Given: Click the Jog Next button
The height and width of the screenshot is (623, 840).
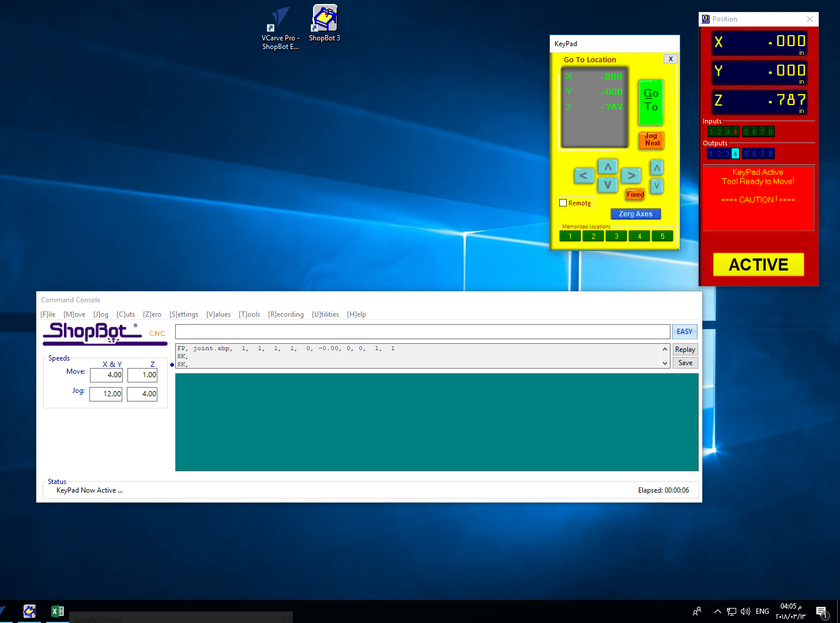Looking at the screenshot, I should coord(651,140).
